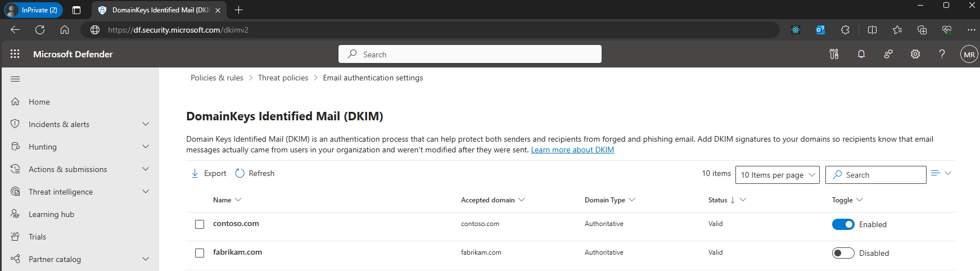Go to browser home page
The image size is (980, 271).
[x=65, y=30]
